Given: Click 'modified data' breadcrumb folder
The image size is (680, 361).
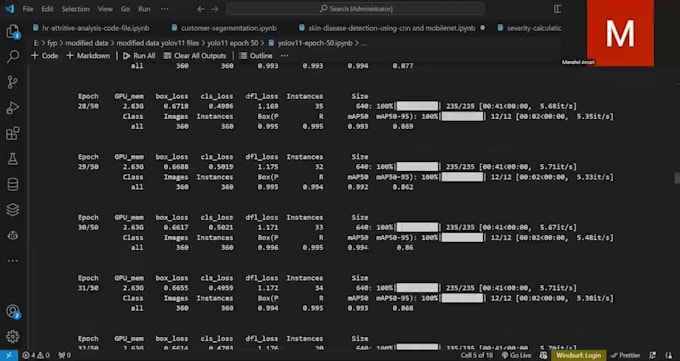Looking at the screenshot, I should pos(87,43).
